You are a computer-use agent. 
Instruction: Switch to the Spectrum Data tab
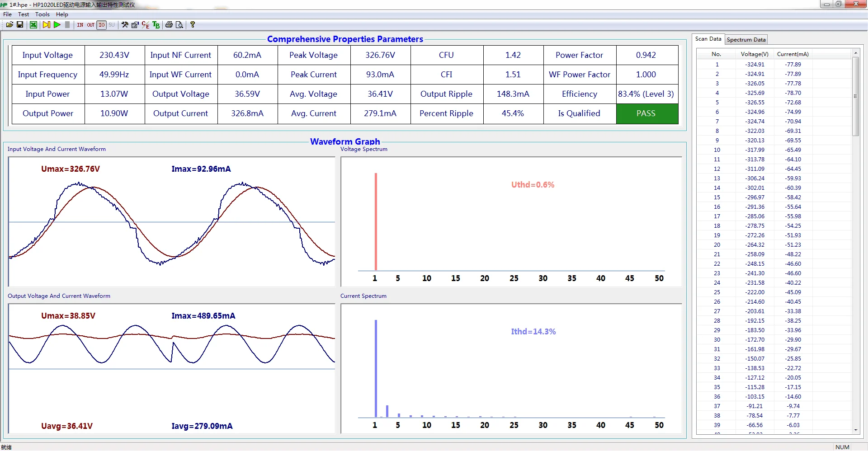point(746,40)
